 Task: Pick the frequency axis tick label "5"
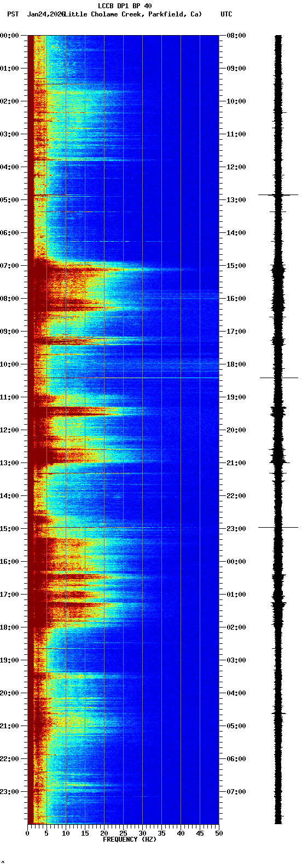tap(47, 833)
